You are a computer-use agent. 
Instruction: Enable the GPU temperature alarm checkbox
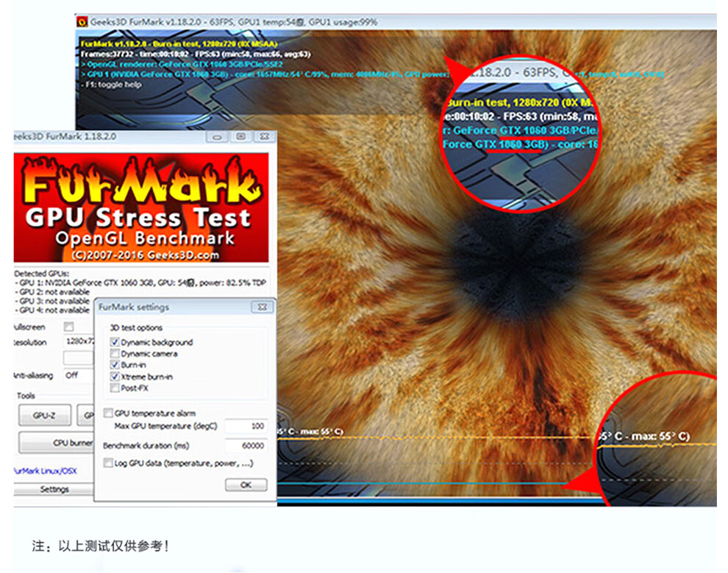click(108, 413)
